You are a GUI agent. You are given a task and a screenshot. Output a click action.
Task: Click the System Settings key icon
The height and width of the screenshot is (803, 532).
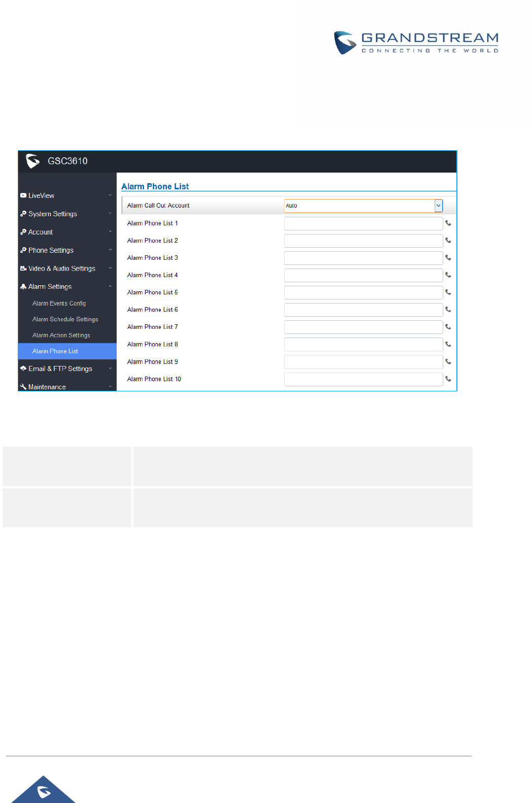[x=23, y=214]
